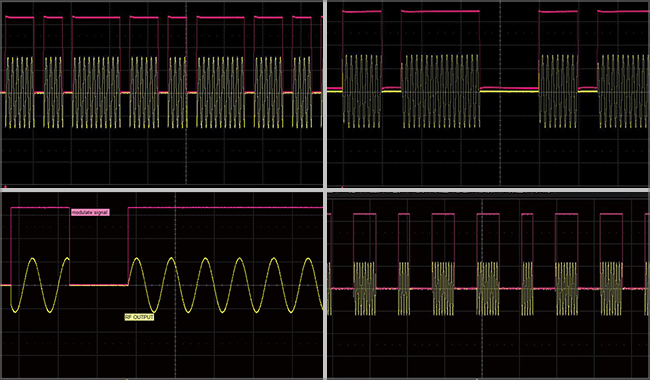Click the horizontal divider separating the scope panels
Viewport: 650px width, 380px height.
325,190
